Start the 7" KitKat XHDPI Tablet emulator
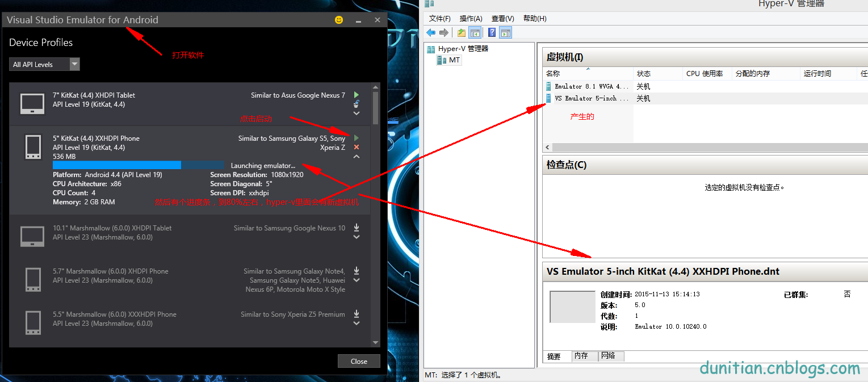The image size is (868, 382). (356, 95)
